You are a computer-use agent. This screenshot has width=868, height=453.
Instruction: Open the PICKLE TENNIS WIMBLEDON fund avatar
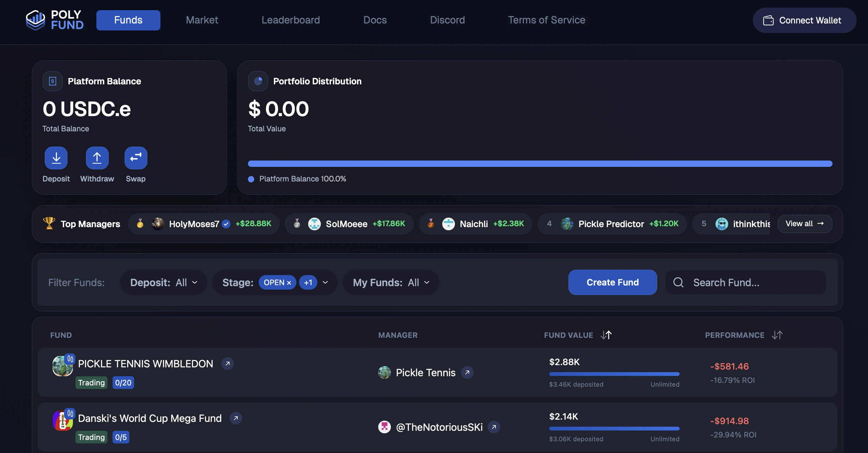tap(63, 366)
